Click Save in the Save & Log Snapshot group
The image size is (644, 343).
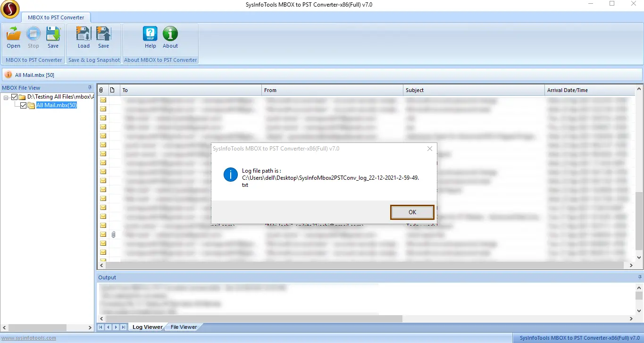tap(103, 37)
